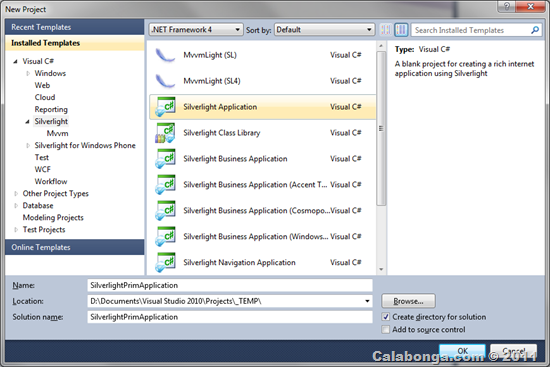Open the dialog help question-mark button
The height and width of the screenshot is (367, 550).
(x=507, y=6)
